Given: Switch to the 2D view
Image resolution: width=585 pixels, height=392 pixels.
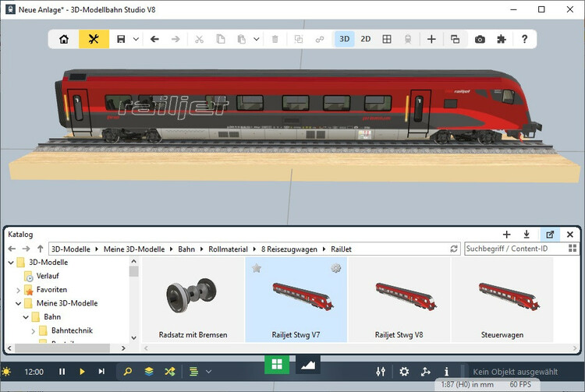Looking at the screenshot, I should tap(366, 39).
